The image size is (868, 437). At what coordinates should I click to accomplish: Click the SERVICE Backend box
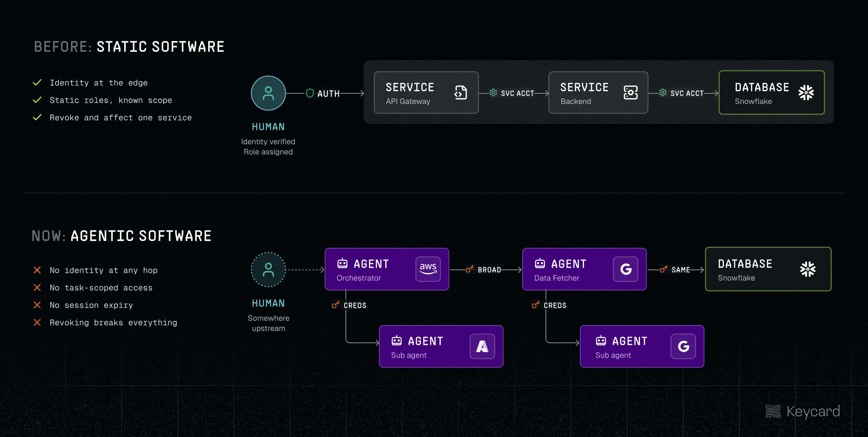pyautogui.click(x=598, y=92)
